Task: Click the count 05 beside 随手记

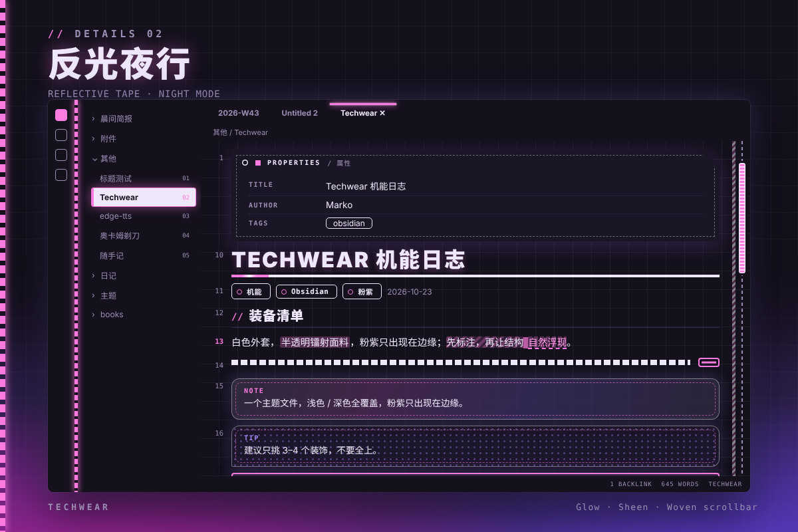Action: click(x=186, y=255)
